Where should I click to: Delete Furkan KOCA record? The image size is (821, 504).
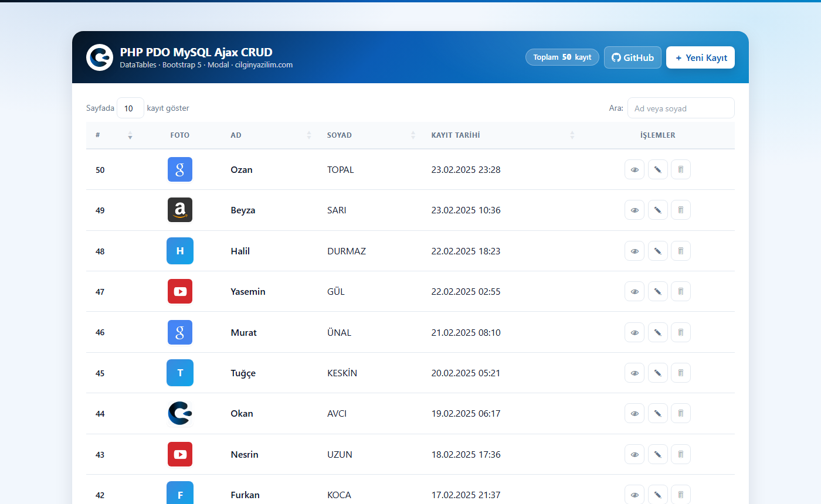(x=681, y=495)
